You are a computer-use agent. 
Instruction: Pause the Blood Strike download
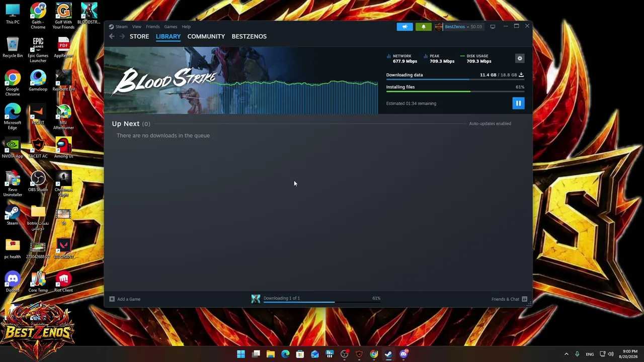(518, 103)
